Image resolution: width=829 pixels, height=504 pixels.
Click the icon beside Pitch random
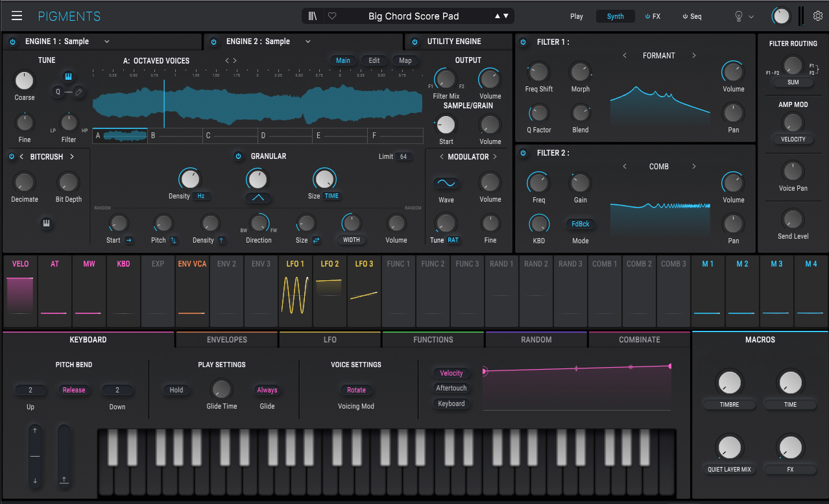tap(174, 240)
